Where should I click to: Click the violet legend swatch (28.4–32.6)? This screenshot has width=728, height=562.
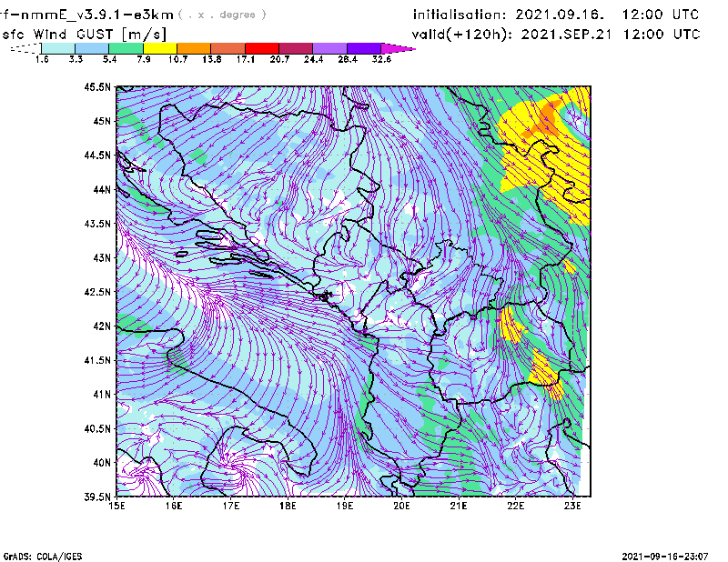(364, 48)
